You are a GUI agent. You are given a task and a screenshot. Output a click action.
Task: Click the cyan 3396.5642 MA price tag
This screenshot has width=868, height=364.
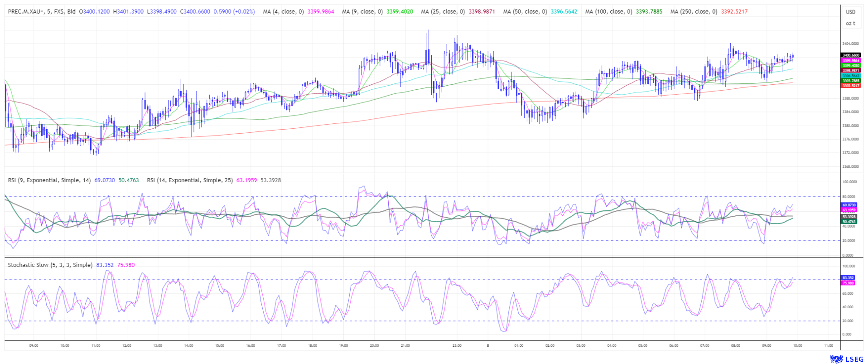click(850, 76)
